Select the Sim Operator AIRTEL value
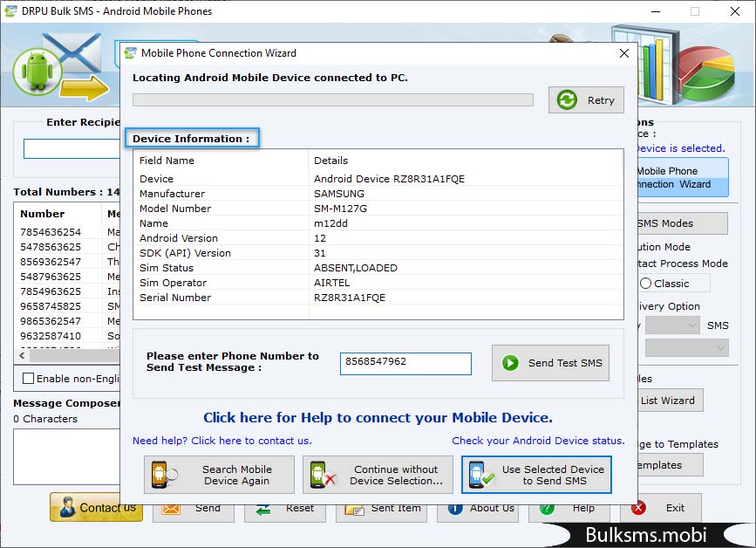Viewport: 756px width, 548px height. [331, 283]
